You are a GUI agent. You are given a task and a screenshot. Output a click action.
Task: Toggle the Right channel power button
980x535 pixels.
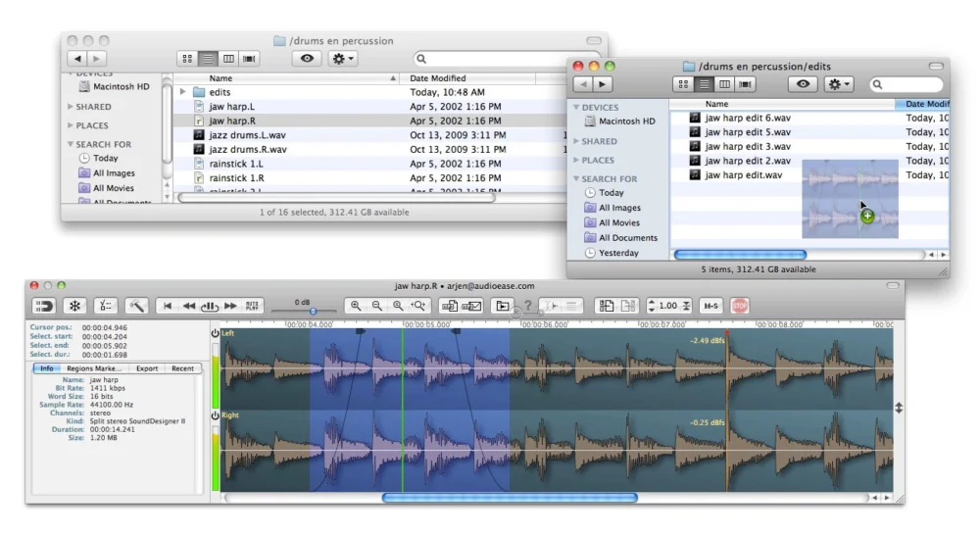(215, 415)
